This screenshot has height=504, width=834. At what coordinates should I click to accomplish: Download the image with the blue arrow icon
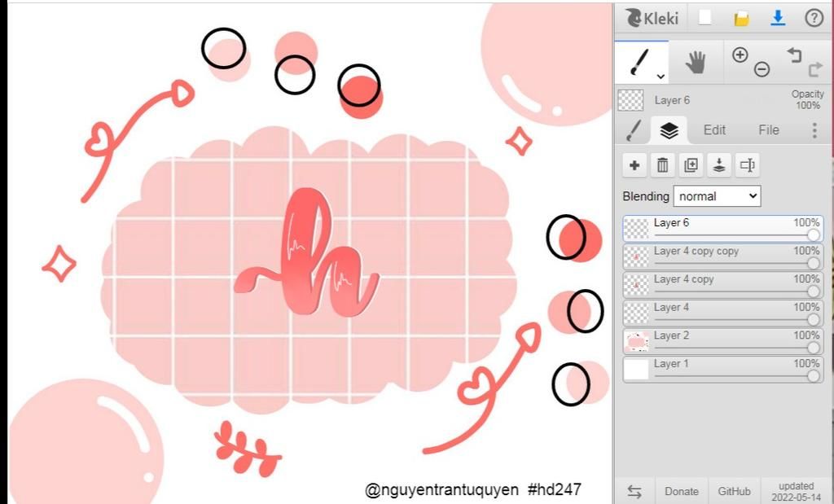(x=778, y=18)
